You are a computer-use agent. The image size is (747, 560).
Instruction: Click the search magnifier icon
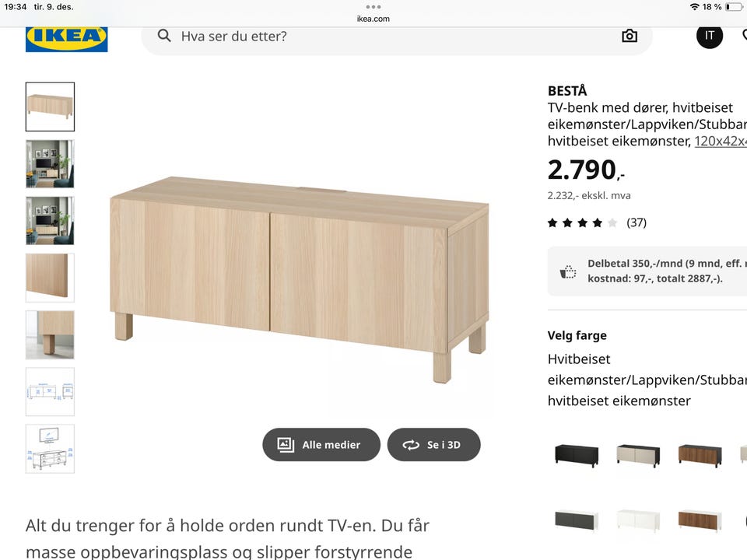(164, 36)
